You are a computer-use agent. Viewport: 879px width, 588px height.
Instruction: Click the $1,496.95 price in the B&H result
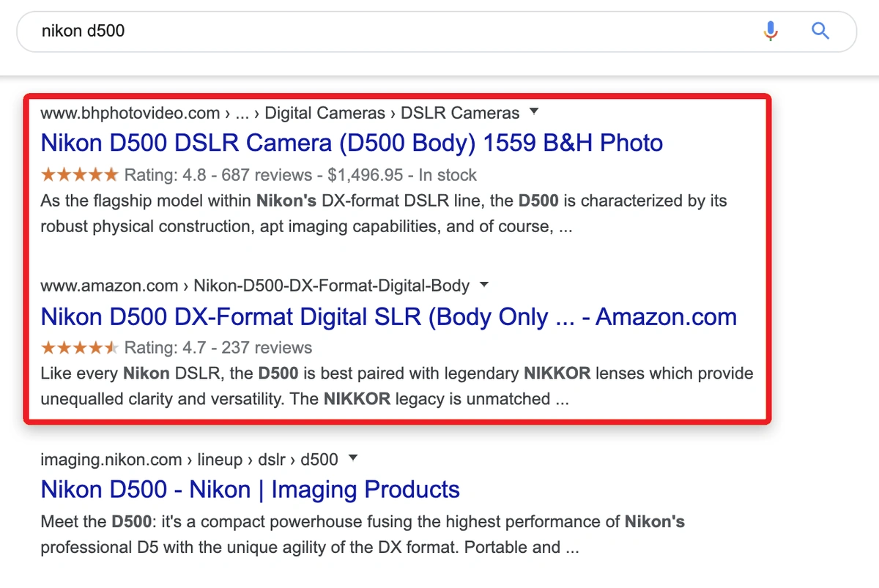365,175
